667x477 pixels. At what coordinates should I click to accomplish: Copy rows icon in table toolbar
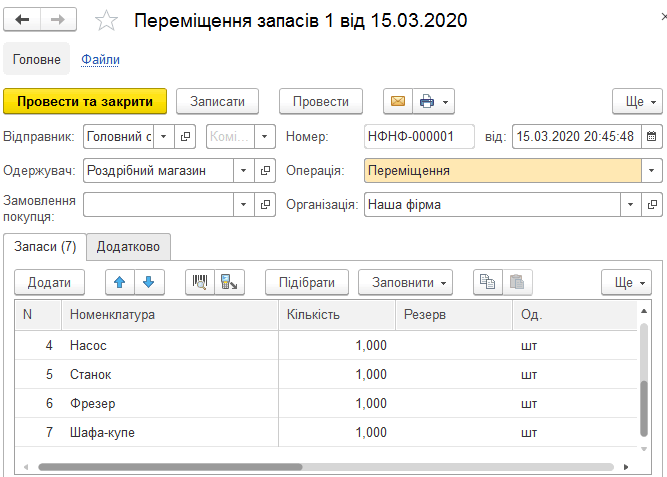point(488,282)
